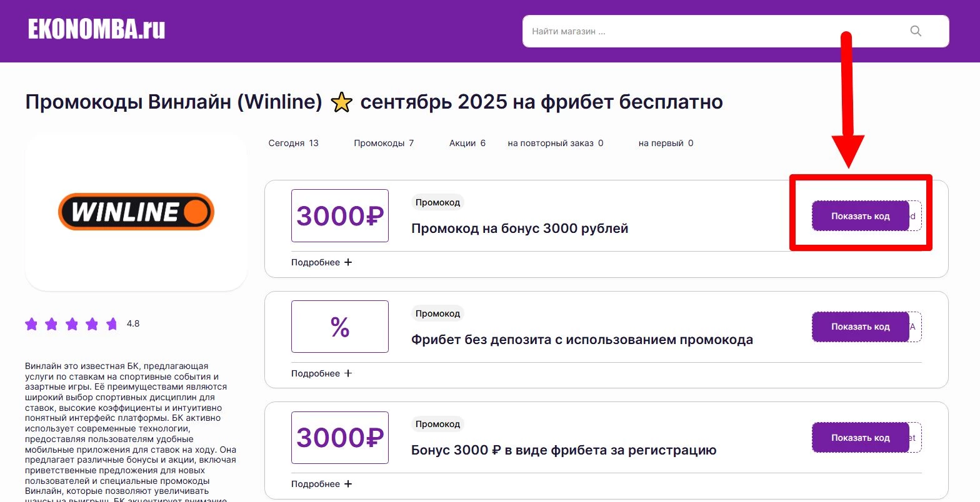Expand Подробнее under first promo code
This screenshot has height=502, width=980.
(321, 262)
